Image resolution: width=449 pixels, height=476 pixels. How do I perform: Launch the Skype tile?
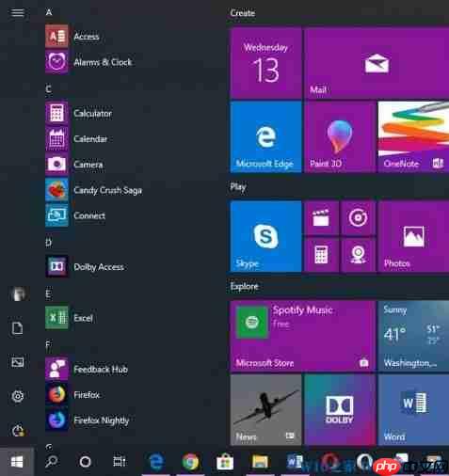tap(265, 236)
